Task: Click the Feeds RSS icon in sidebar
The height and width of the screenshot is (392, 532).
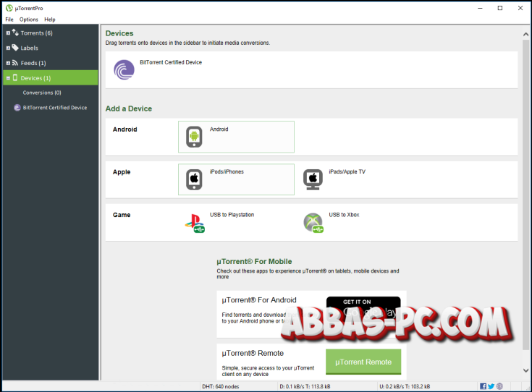Action: (x=15, y=63)
